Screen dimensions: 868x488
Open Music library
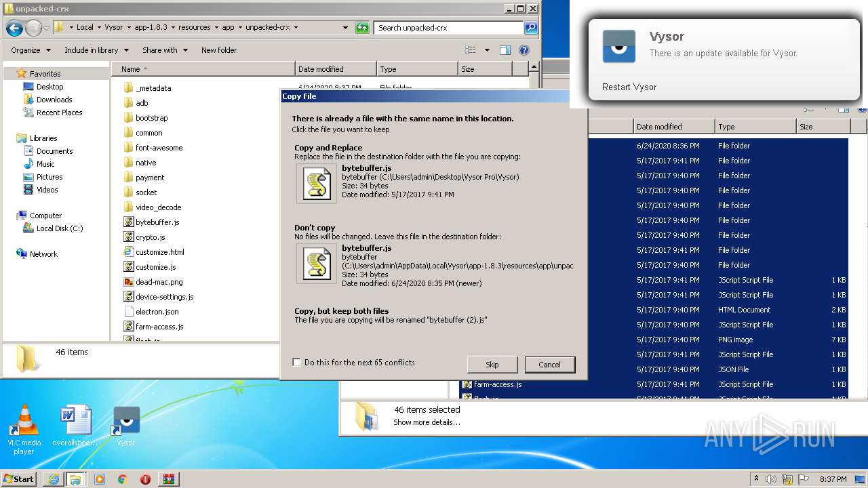pyautogui.click(x=39, y=164)
